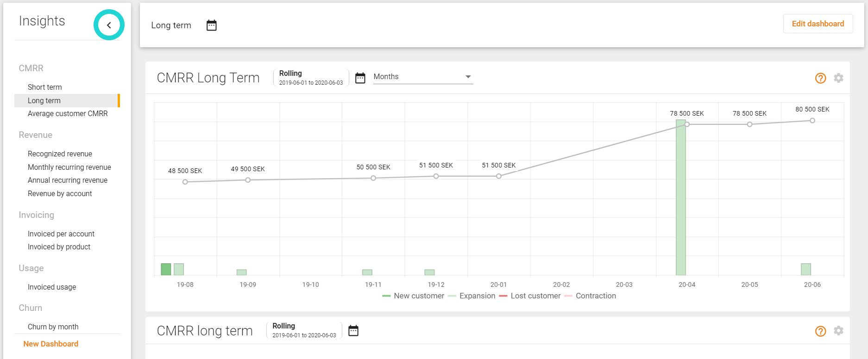The image size is (868, 359).
Task: Click the dark green new customer bar at 19-08
Action: coord(166,269)
